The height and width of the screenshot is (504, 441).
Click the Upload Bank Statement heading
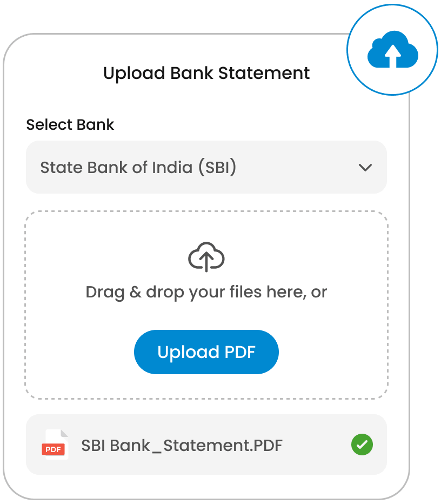point(206,74)
